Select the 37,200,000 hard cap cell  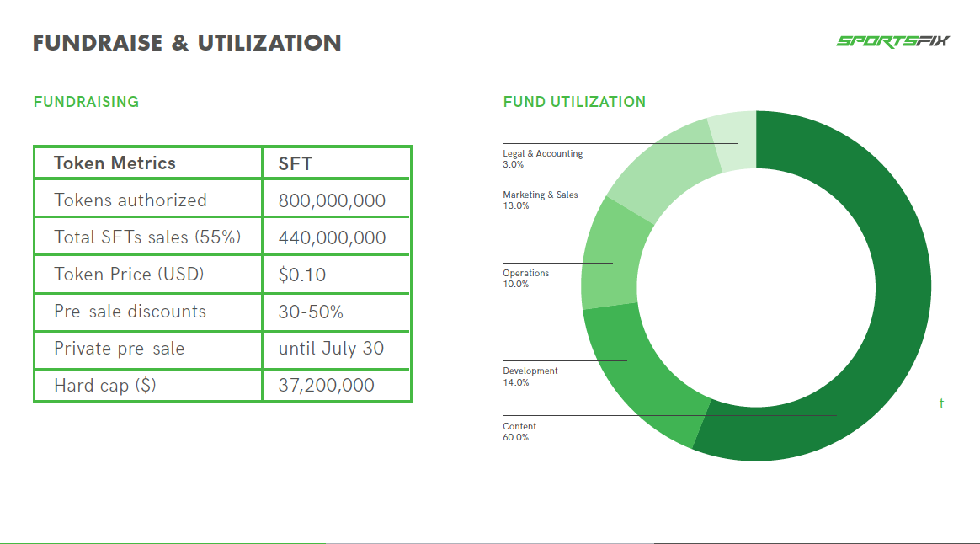coord(336,385)
